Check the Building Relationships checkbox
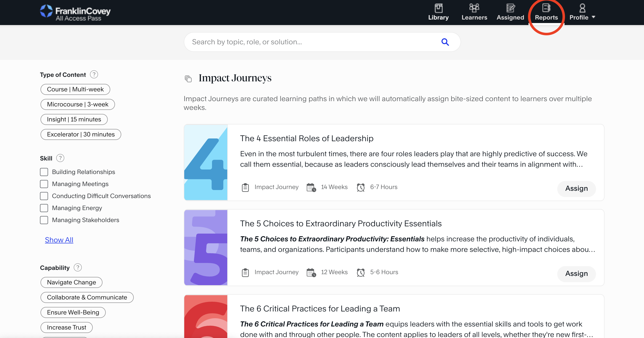Image resolution: width=644 pixels, height=338 pixels. point(44,172)
